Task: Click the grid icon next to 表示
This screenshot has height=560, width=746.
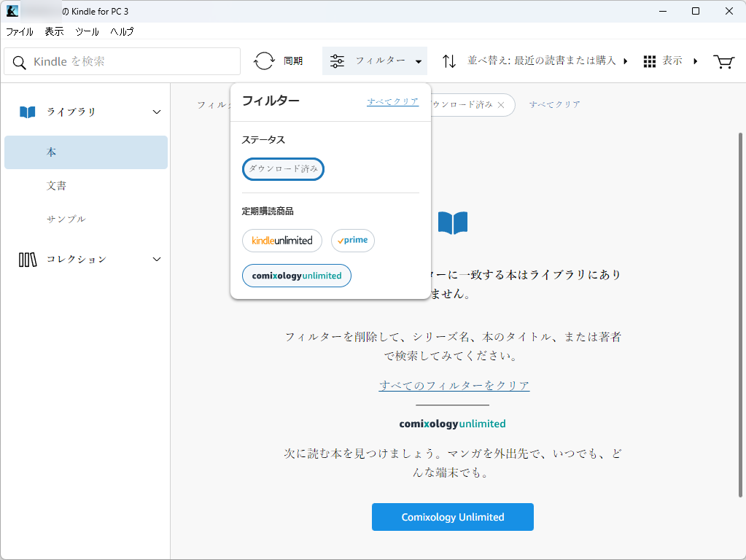Action: point(649,61)
